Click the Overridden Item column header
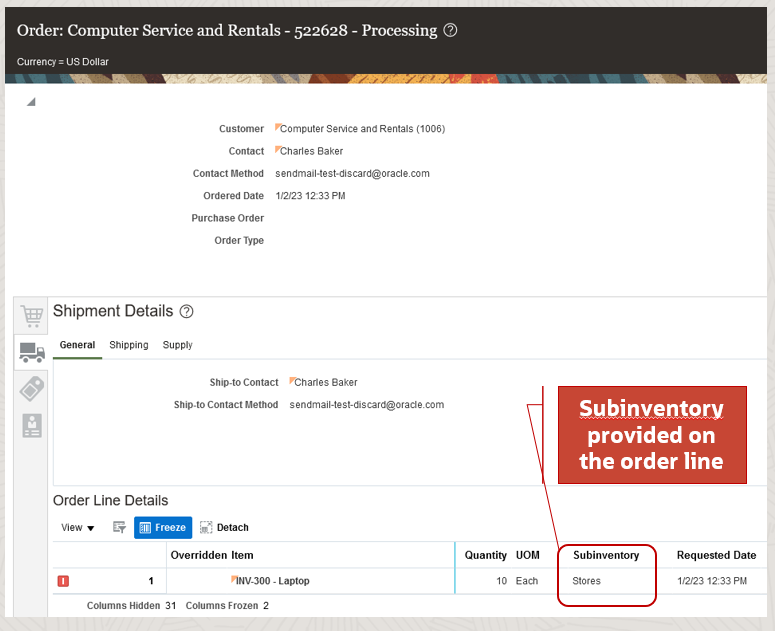 pos(212,555)
